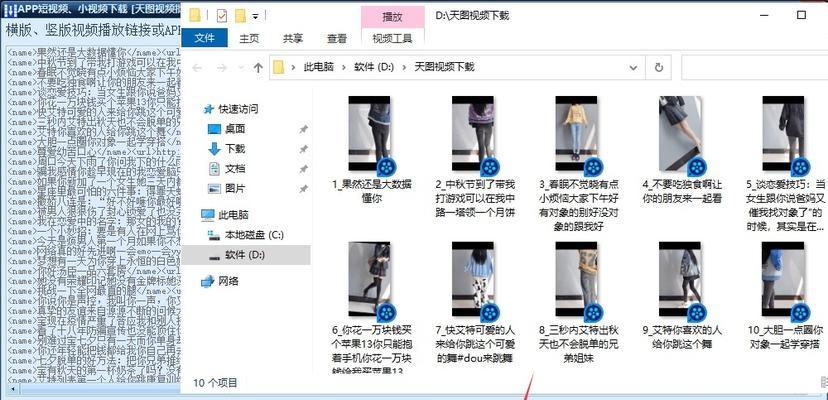Select 本地磁盘 (C:) in the navigation pane
The image size is (828, 400).
click(254, 235)
